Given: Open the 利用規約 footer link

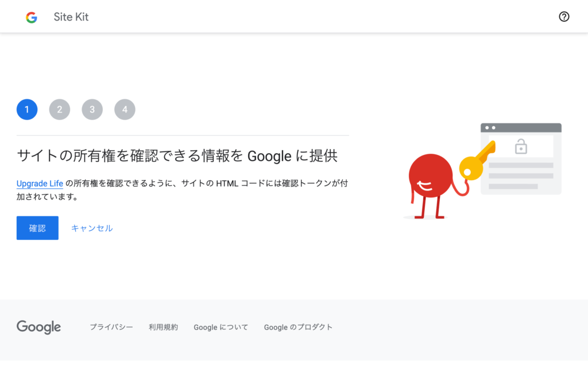Looking at the screenshot, I should point(163,327).
